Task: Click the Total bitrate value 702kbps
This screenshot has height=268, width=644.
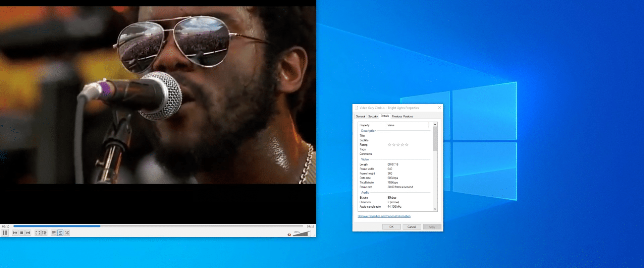Action: [x=393, y=183]
